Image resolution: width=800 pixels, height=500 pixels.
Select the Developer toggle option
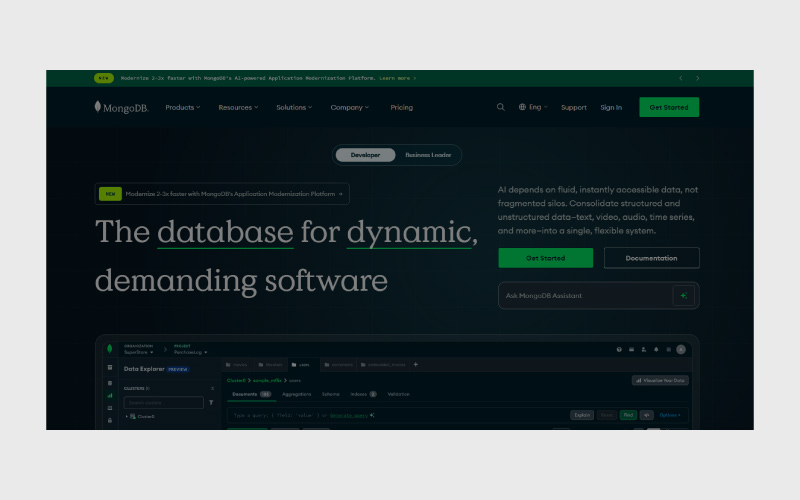tap(365, 155)
